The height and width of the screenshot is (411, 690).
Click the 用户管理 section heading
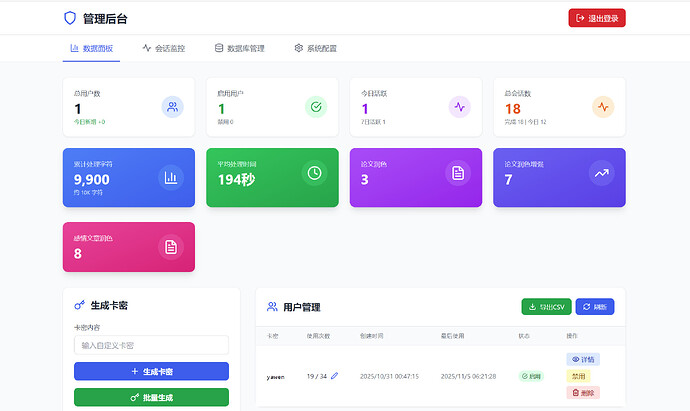(302, 307)
